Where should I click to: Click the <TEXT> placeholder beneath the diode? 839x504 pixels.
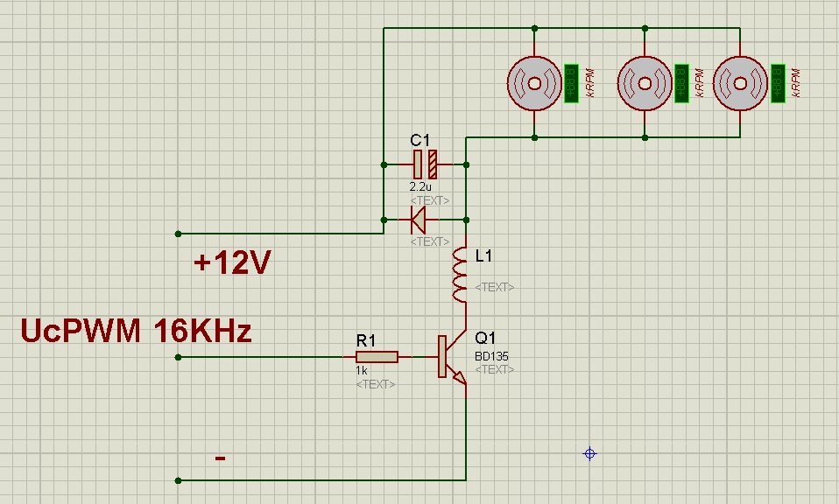(x=430, y=241)
